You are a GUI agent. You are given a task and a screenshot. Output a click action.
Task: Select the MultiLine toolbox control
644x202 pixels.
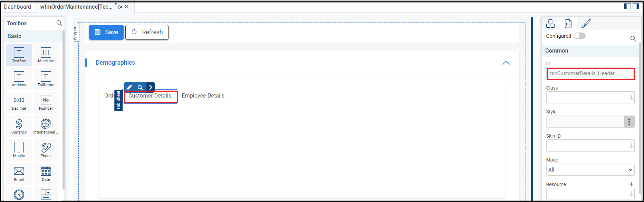coord(46,55)
